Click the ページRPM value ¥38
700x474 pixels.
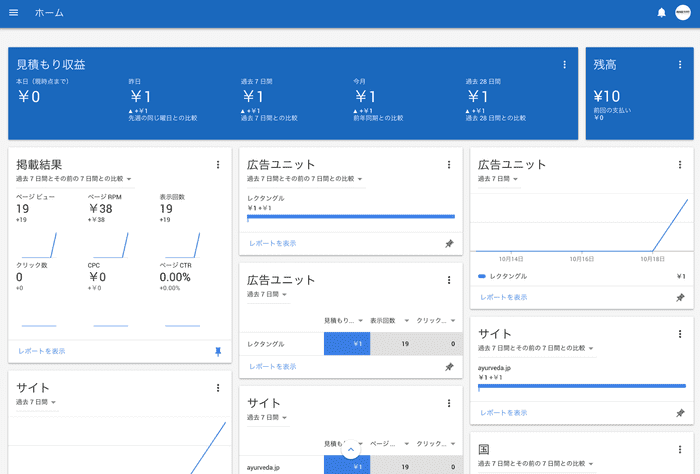100,209
